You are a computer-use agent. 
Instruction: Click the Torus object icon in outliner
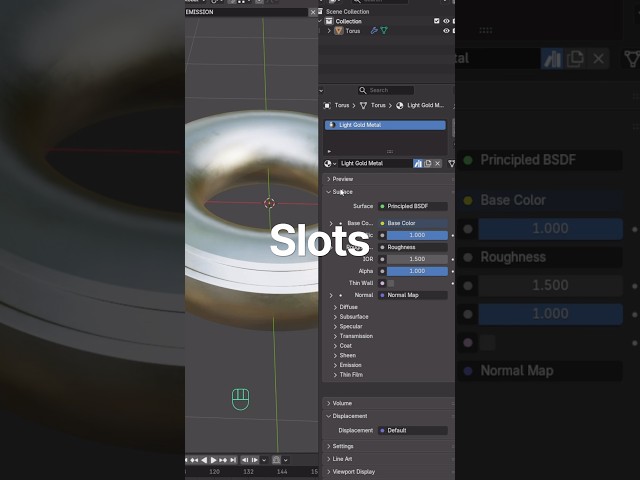339,31
